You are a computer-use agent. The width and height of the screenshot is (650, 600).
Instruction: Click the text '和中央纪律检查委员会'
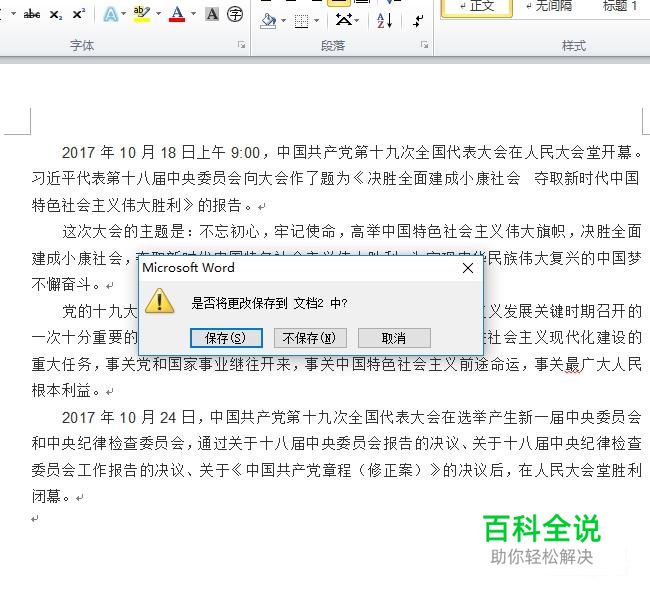point(108,444)
